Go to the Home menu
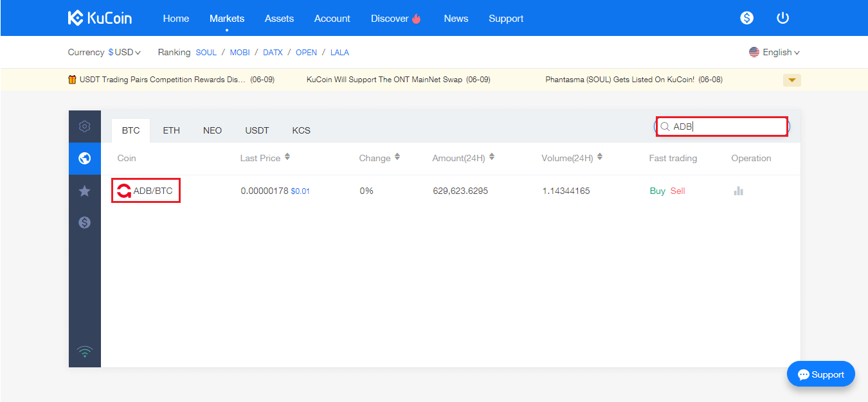Image resolution: width=868 pixels, height=402 pixels. (176, 19)
